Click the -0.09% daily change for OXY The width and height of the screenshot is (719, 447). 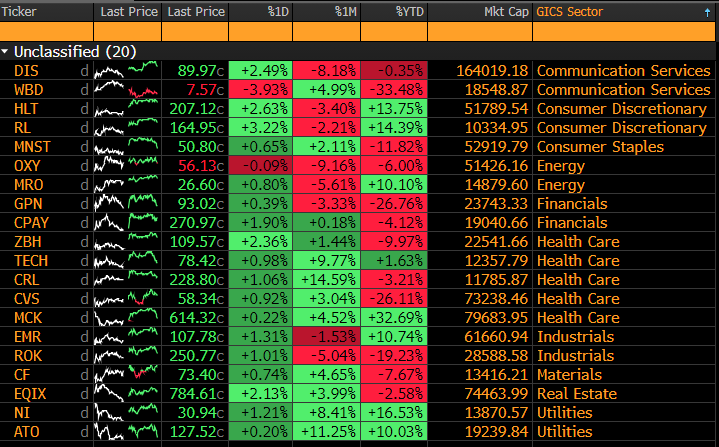tap(260, 166)
